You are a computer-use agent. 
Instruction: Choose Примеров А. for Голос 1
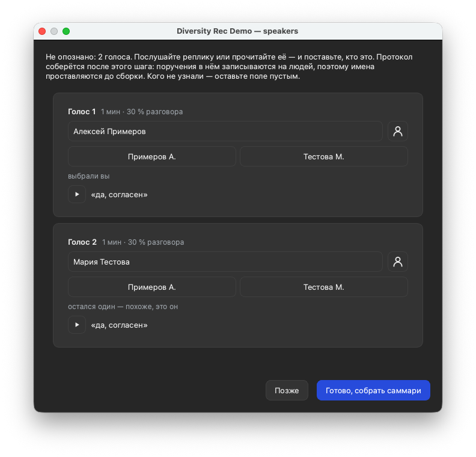pyautogui.click(x=152, y=157)
